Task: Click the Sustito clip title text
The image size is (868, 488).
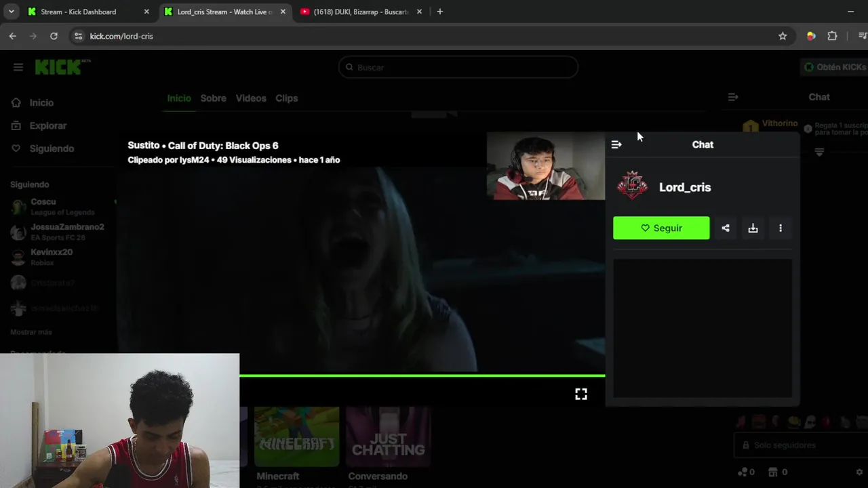Action: click(x=203, y=146)
